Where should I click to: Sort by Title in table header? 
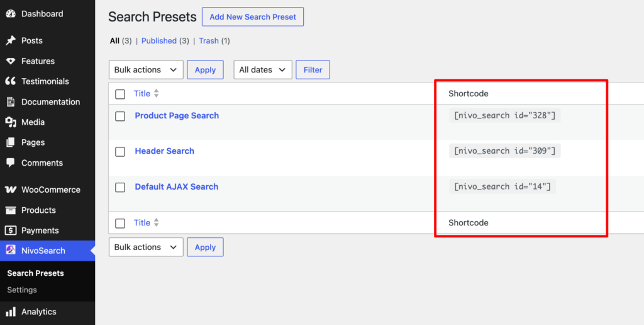tap(142, 93)
